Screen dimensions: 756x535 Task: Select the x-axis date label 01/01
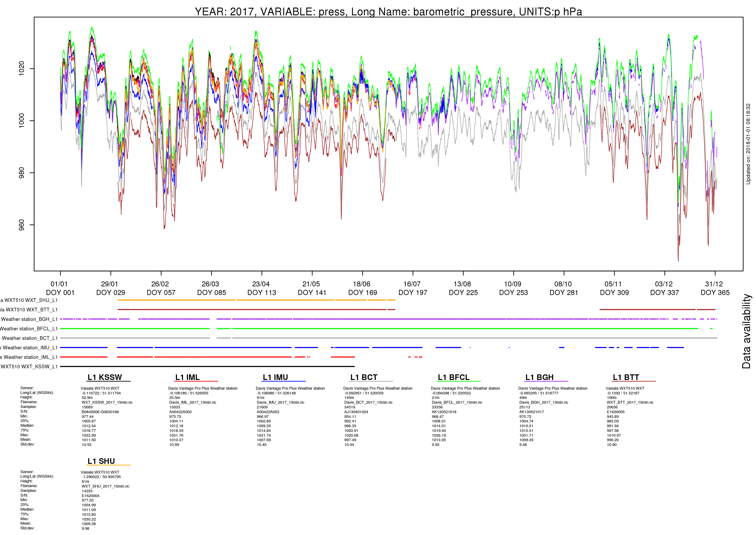59,284
